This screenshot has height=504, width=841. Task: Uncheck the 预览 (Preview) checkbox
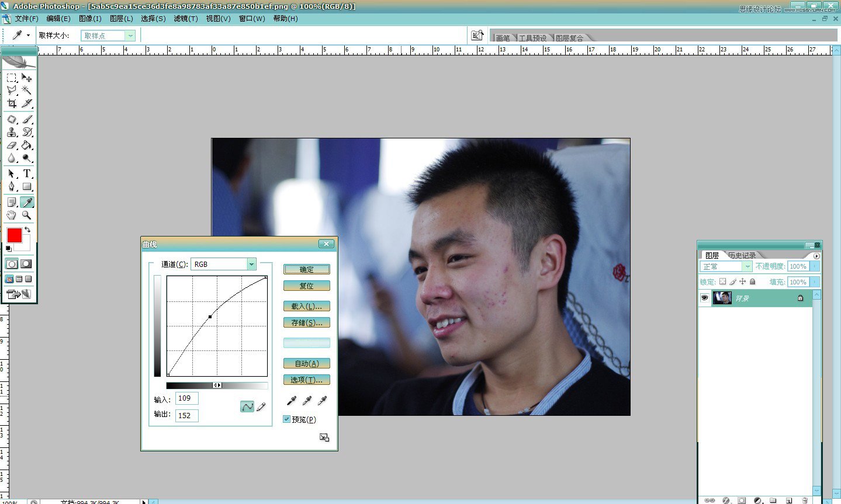click(x=287, y=419)
